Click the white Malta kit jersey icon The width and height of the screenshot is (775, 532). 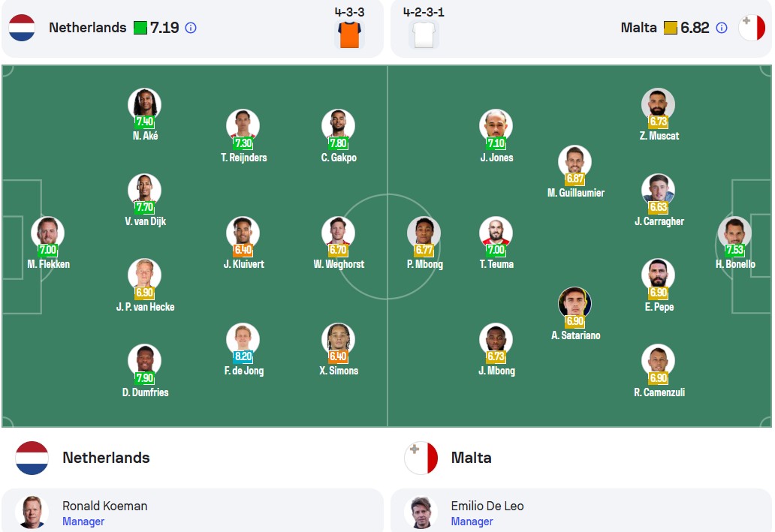pyautogui.click(x=424, y=35)
